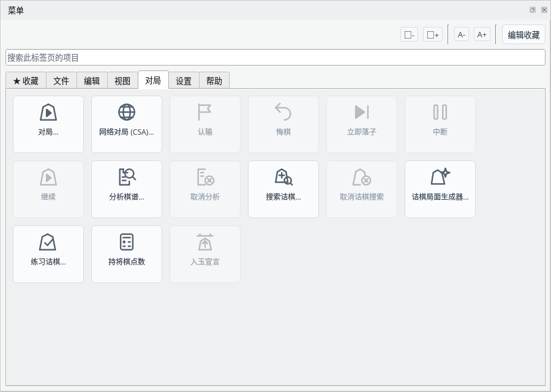Open 练习诘棋... checkmark piece icon
This screenshot has height=392, width=551.
(x=48, y=242)
